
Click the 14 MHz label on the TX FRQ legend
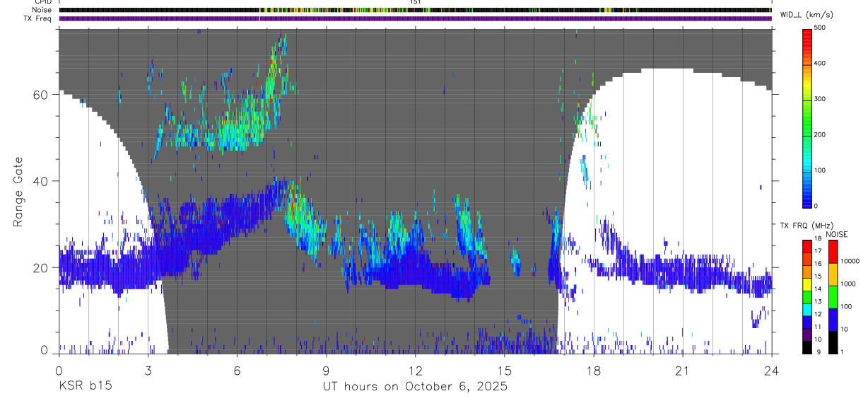[x=817, y=289]
